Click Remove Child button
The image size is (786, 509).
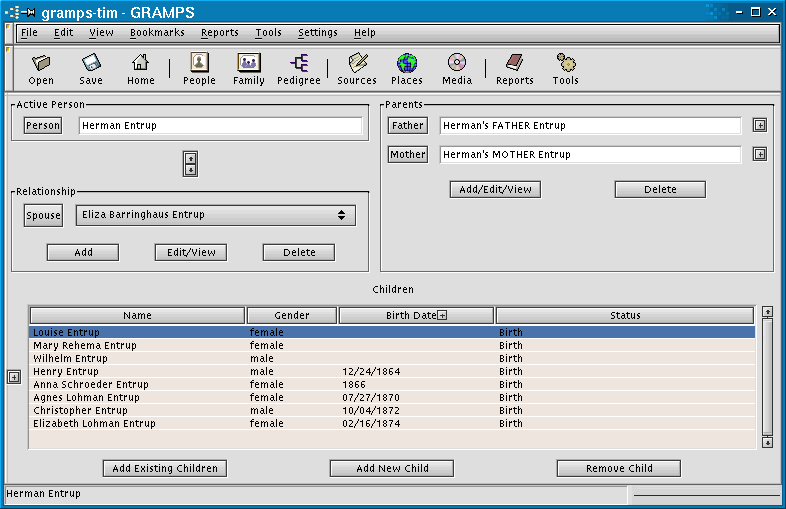coord(619,468)
